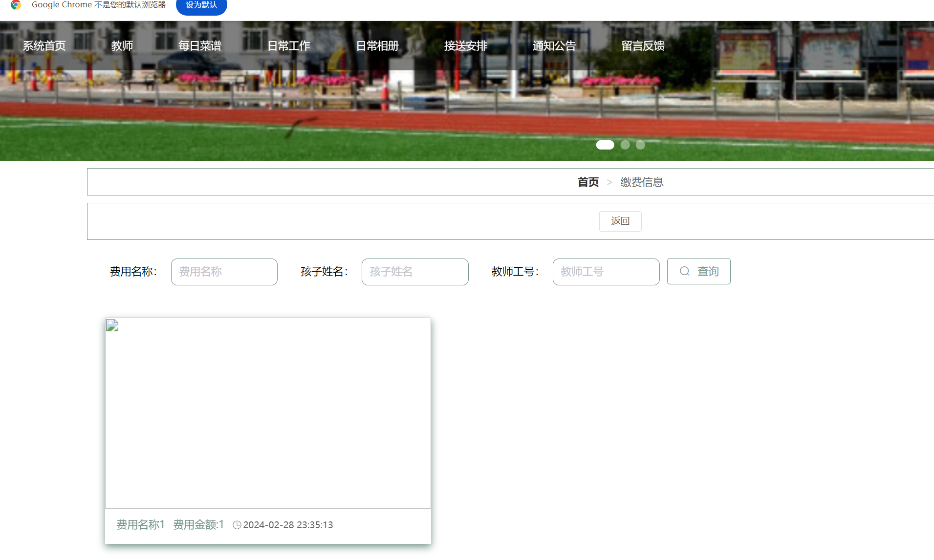The height and width of the screenshot is (560, 934).
Task: Open 每日菜谱 navigation item
Action: (200, 45)
